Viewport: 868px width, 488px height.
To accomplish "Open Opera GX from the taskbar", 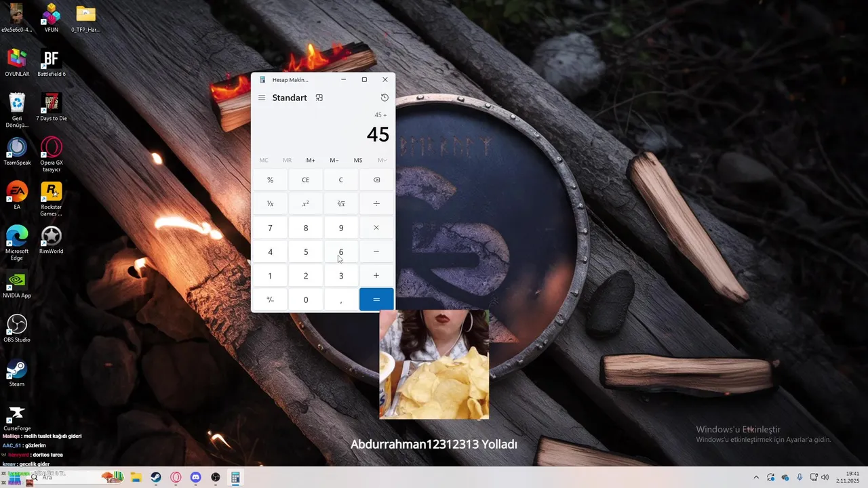I will 176,477.
